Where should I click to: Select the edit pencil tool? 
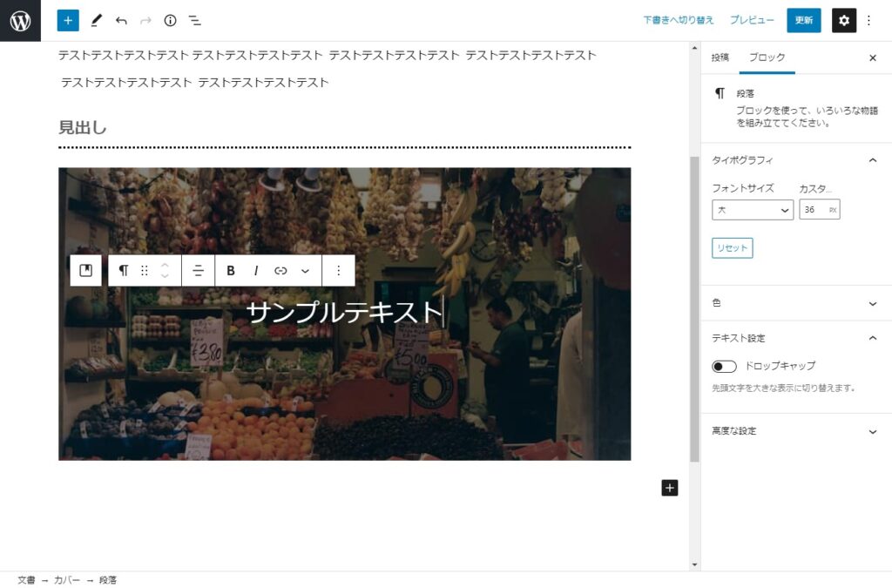coord(96,20)
